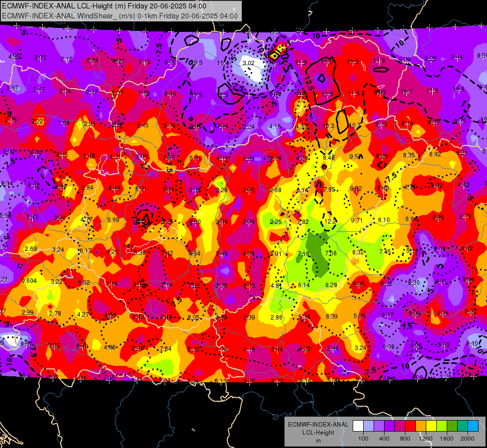487x448 pixels.
Task: Click the contour label 12.5
Action: 310,83
